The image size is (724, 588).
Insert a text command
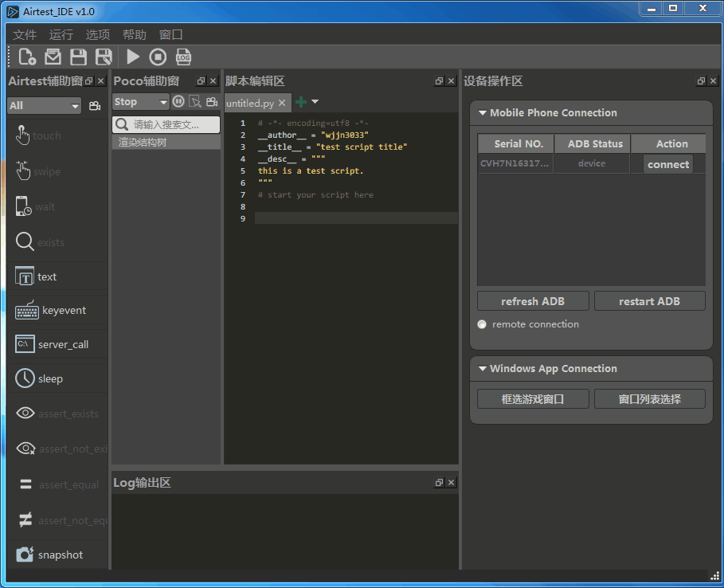57,276
